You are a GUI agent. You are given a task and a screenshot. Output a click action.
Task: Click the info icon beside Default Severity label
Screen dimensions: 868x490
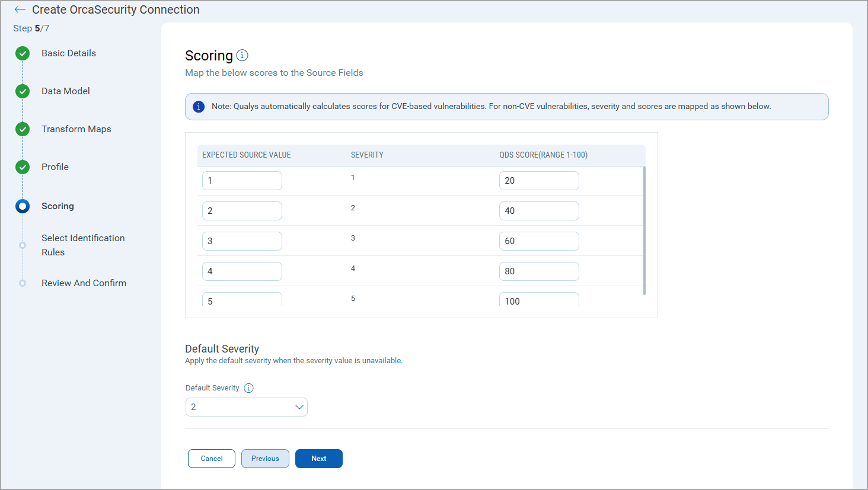[249, 388]
